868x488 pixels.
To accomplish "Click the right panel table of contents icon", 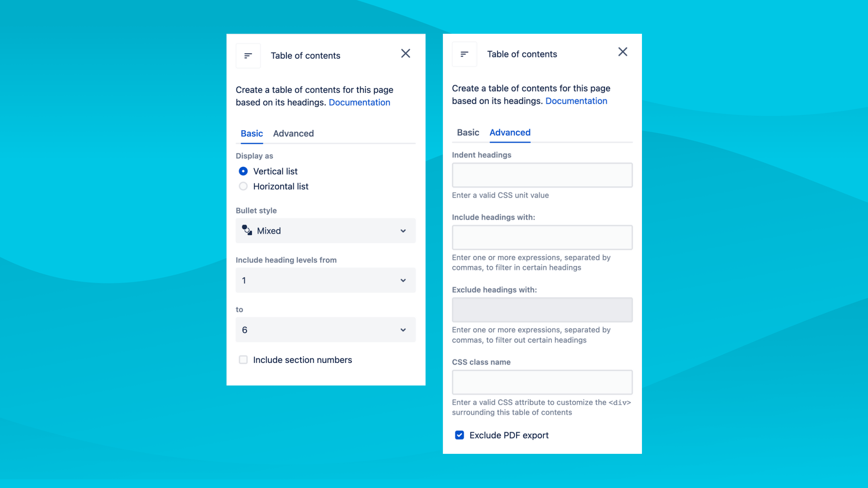I will click(x=465, y=53).
